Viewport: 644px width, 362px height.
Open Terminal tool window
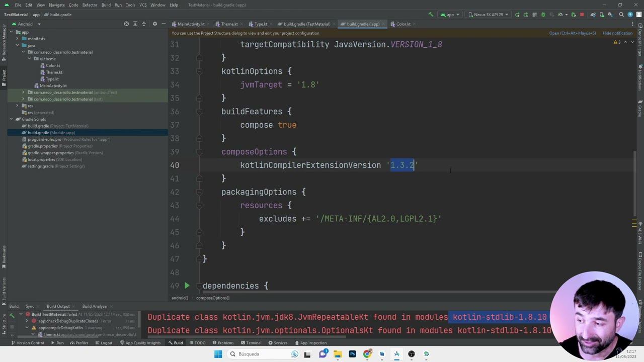(x=251, y=343)
